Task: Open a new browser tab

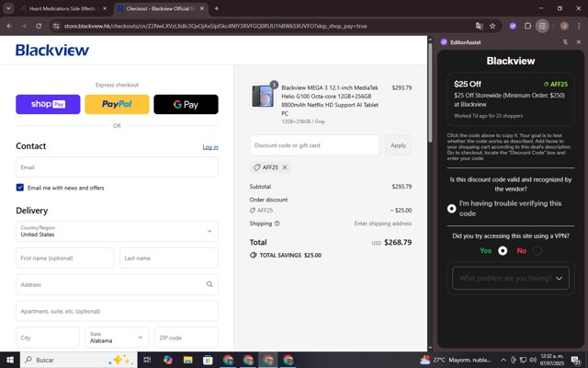Action: pyautogui.click(x=217, y=8)
